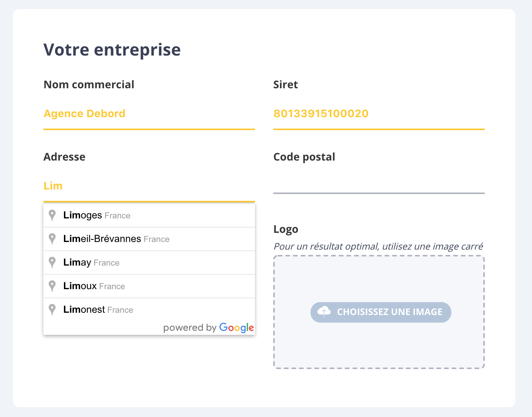Click the Votre entreprise heading
This screenshot has width=532, height=417.
[x=112, y=49]
